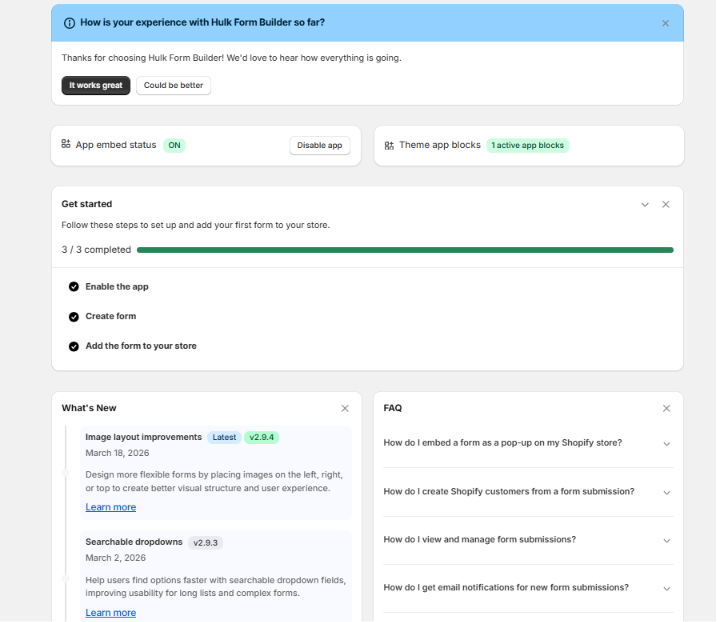717x622 pixels.
Task: Open Learn more for Searchable dropdowns
Action: tap(111, 613)
